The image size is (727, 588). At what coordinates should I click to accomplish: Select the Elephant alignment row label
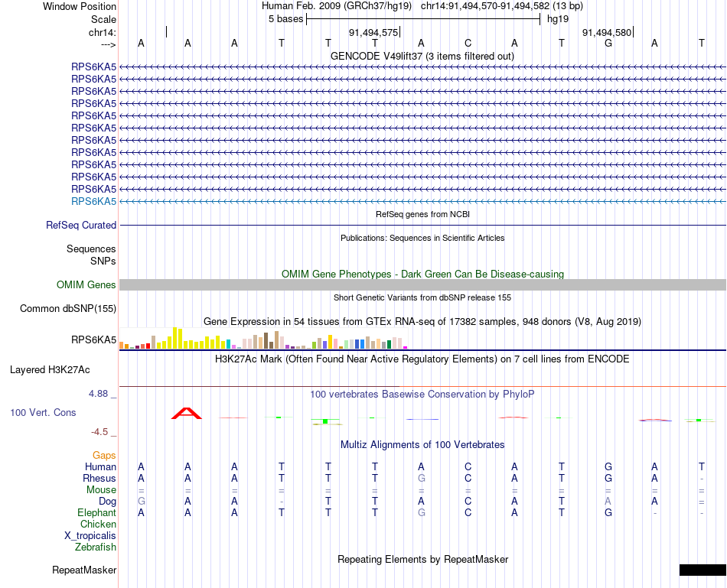click(97, 513)
